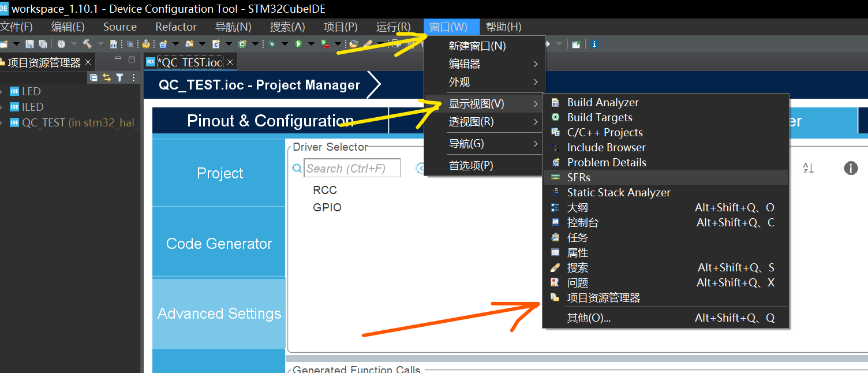Click the blue information icon in toolbar
The image size is (868, 373).
594,44
